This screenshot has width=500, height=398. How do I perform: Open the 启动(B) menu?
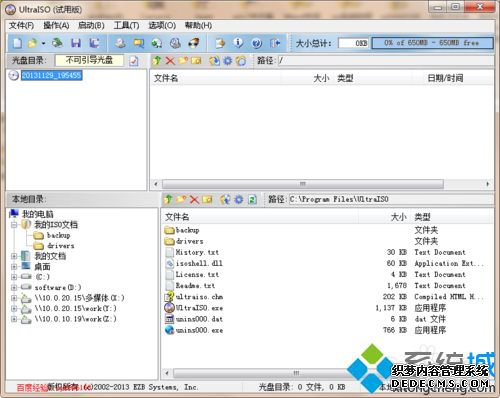[91, 25]
